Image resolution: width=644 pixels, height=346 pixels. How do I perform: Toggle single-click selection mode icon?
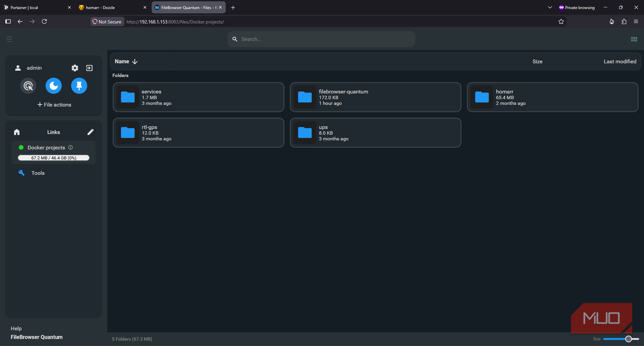(x=28, y=86)
